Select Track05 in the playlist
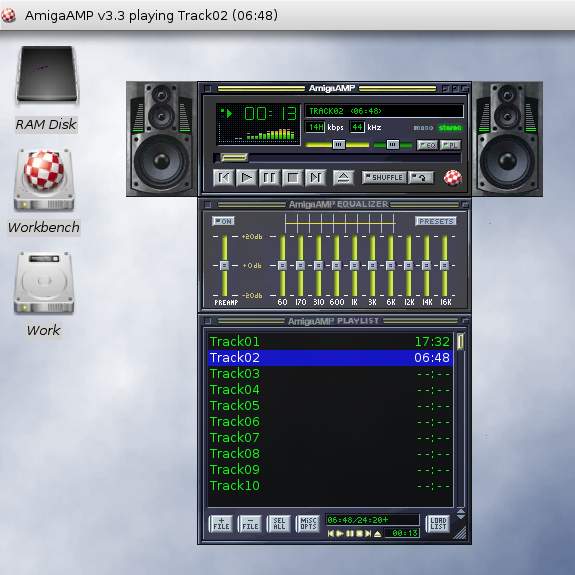Image resolution: width=575 pixels, height=575 pixels. pyautogui.click(x=330, y=406)
